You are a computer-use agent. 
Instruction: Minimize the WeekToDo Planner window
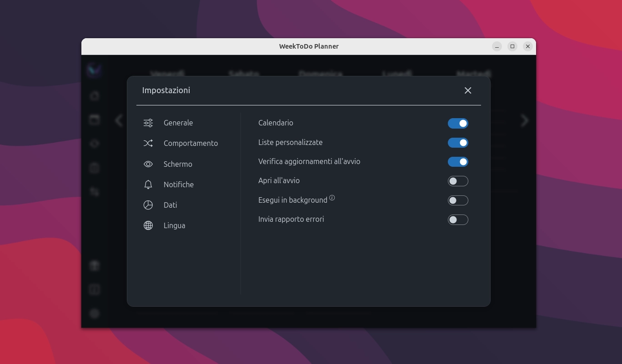click(x=497, y=46)
